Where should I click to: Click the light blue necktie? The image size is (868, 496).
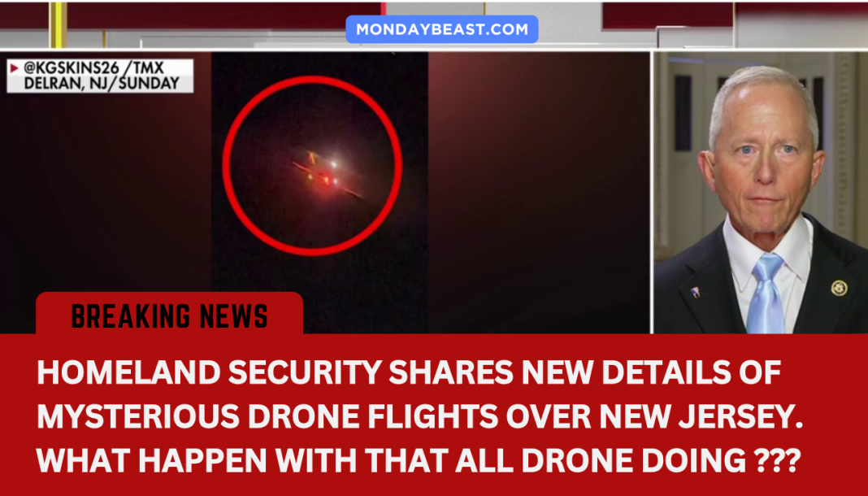[x=766, y=294]
